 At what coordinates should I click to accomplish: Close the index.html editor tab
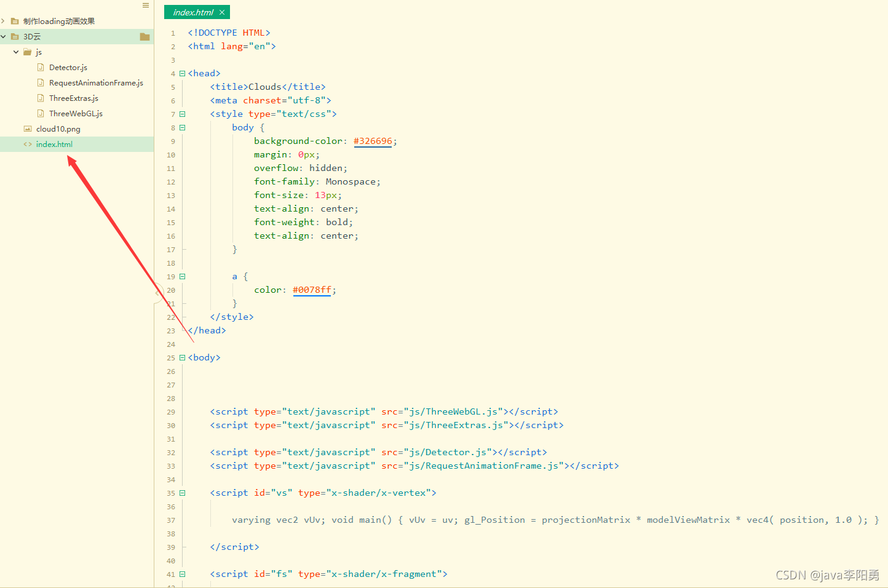pos(222,12)
